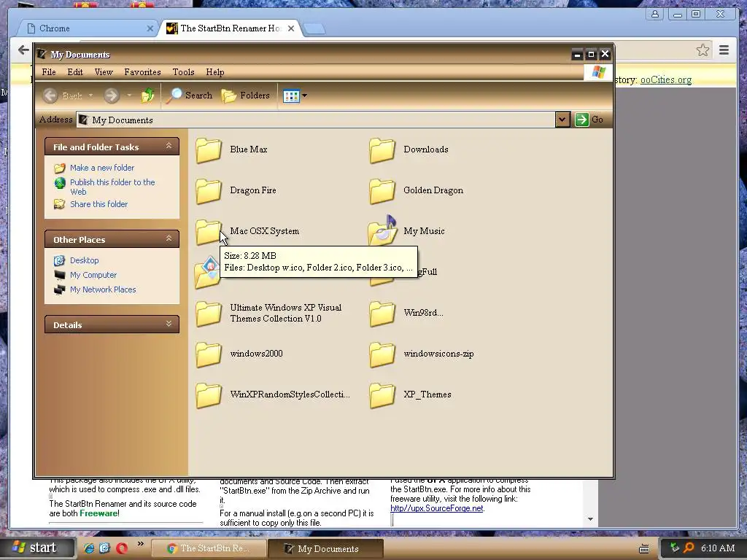Open the Views icon menu

point(295,96)
